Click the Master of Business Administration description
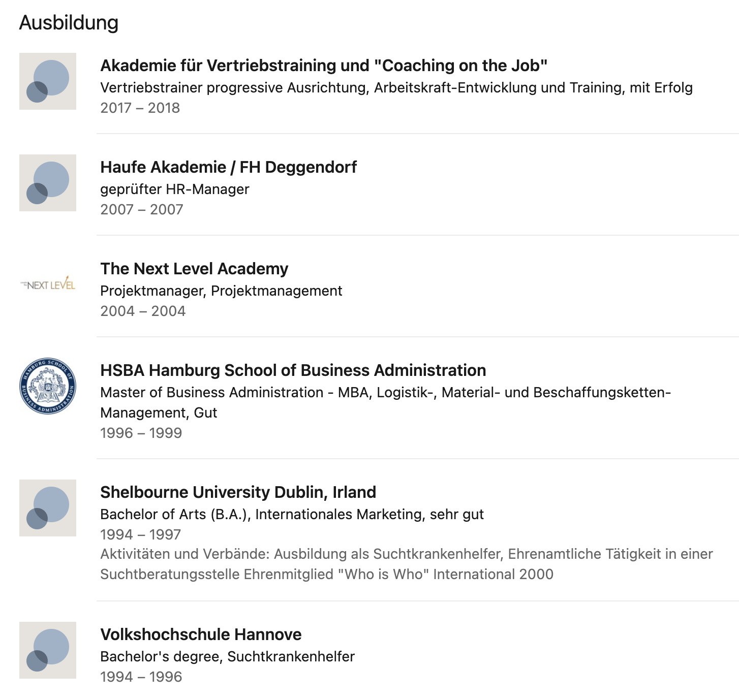 pyautogui.click(x=386, y=402)
